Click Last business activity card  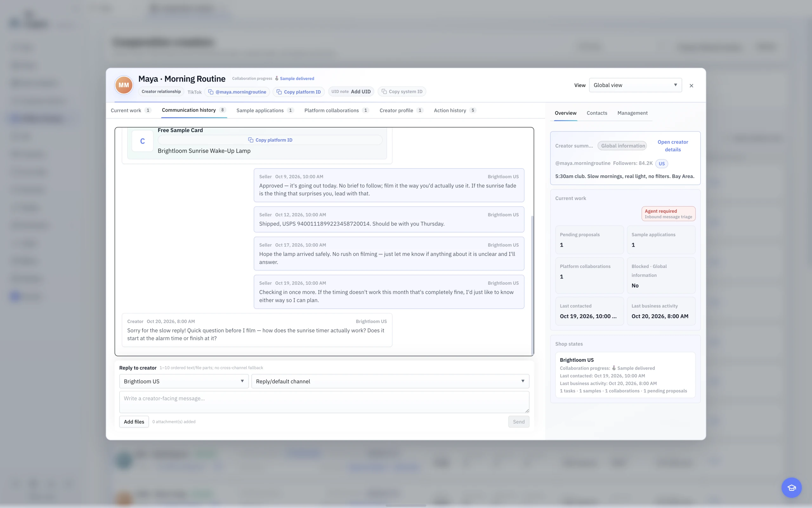click(661, 311)
